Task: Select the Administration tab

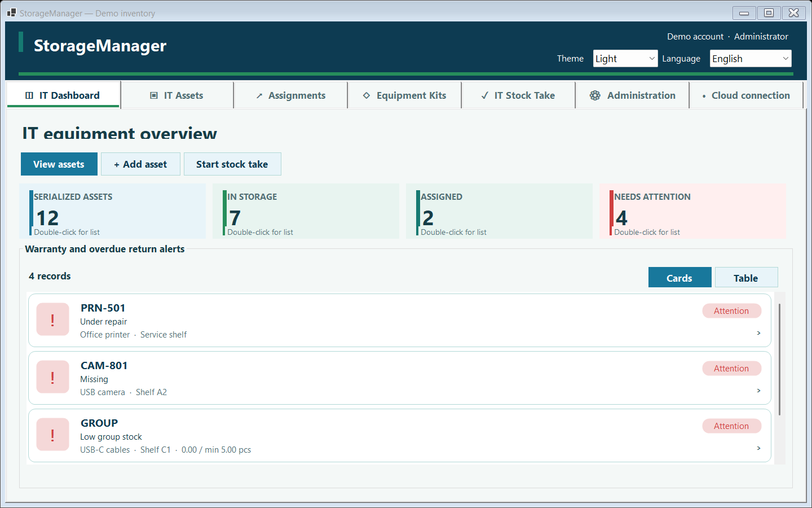Action: [x=633, y=95]
